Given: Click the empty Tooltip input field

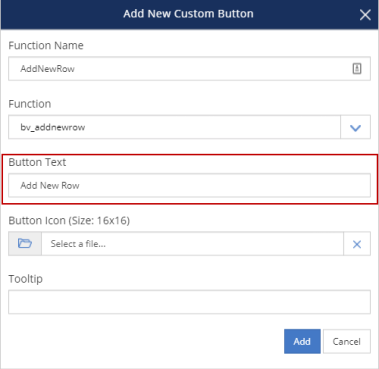Looking at the screenshot, I should [x=189, y=302].
